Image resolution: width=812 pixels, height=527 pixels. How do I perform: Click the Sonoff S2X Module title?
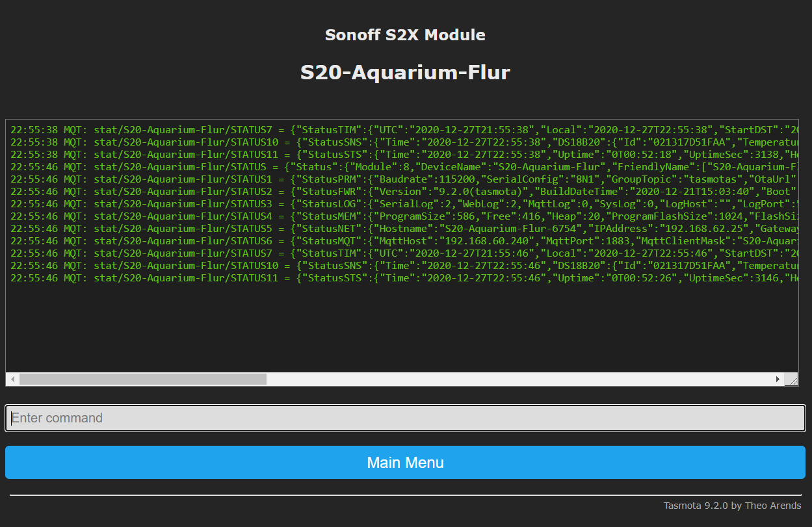pyautogui.click(x=405, y=35)
